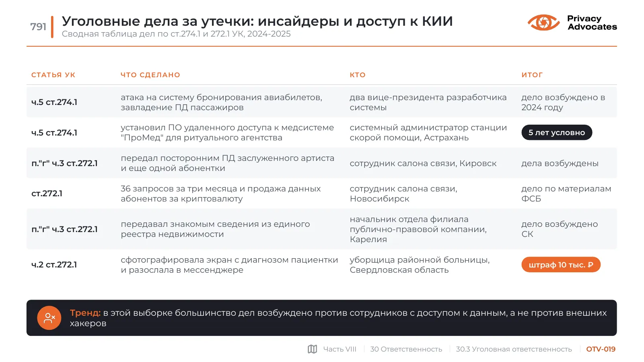
Task: Click 'два вице-президента разработчика системы' cell
Action: pos(428,102)
